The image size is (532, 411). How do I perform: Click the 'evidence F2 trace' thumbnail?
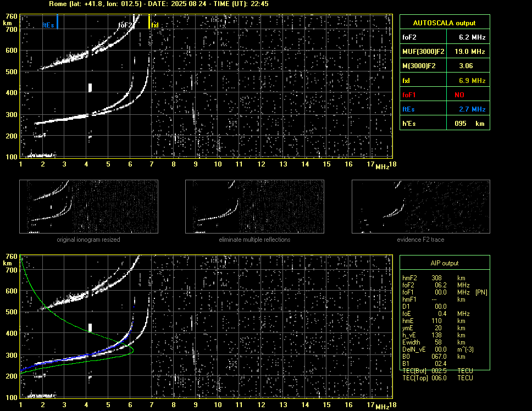pyautogui.click(x=421, y=207)
